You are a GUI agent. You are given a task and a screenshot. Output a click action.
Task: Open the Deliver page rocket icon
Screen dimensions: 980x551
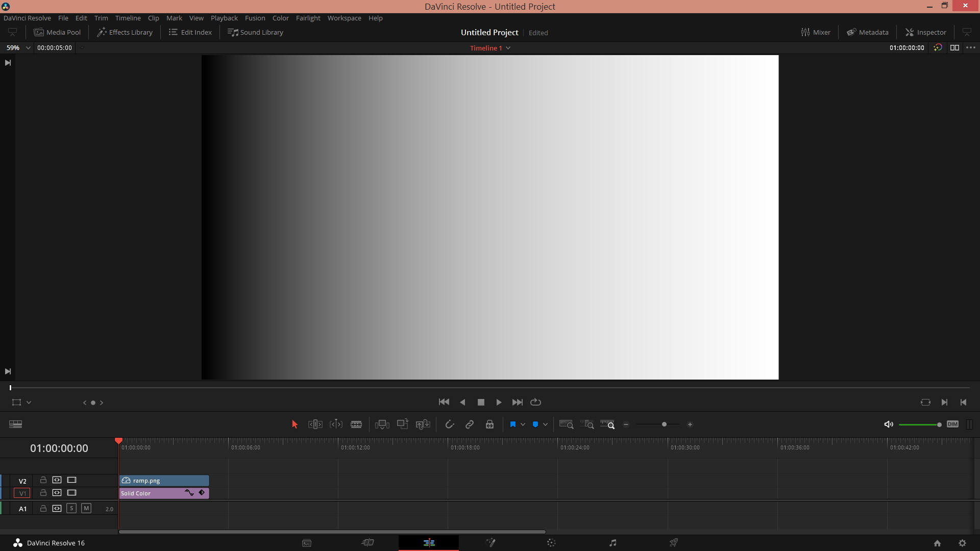674,543
